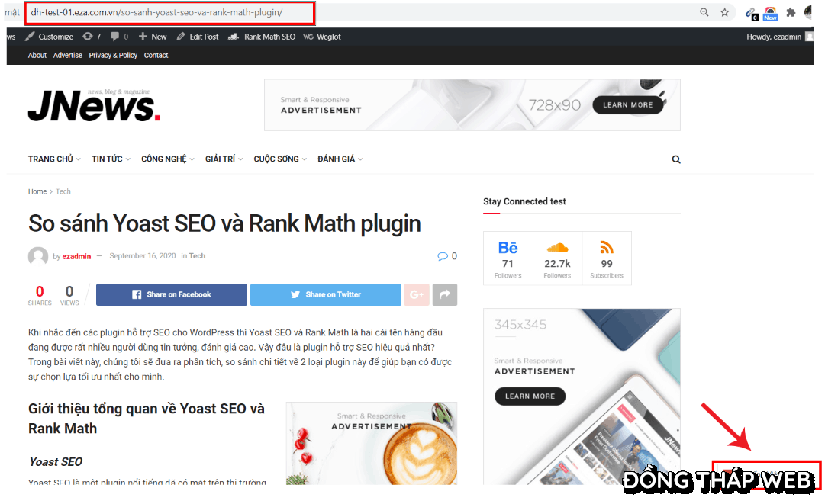825x504 pixels.
Task: Click the search magnifier icon in navigation
Action: pyautogui.click(x=676, y=159)
